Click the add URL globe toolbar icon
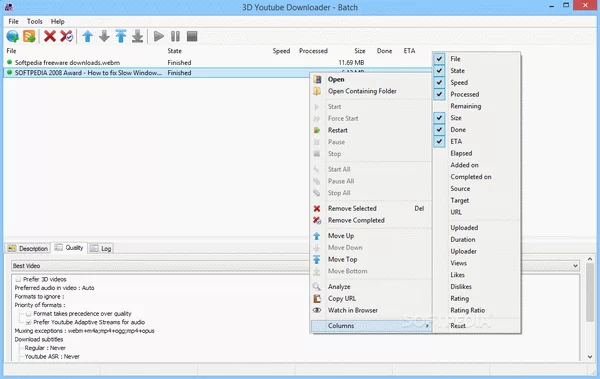This screenshot has height=379, width=600. [x=13, y=36]
